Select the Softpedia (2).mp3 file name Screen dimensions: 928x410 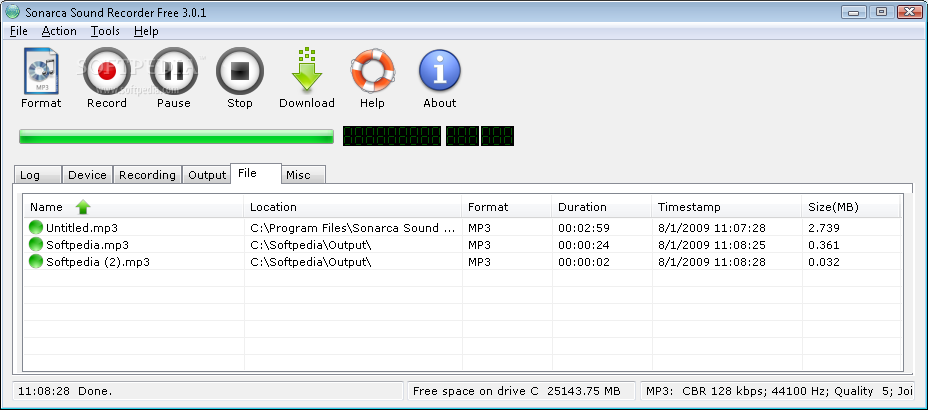pos(98,262)
